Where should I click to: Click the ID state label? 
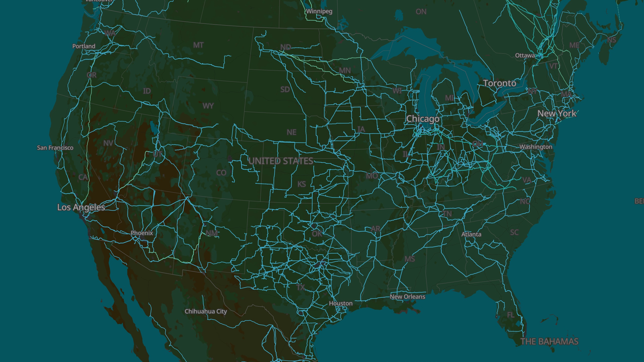pos(147,91)
